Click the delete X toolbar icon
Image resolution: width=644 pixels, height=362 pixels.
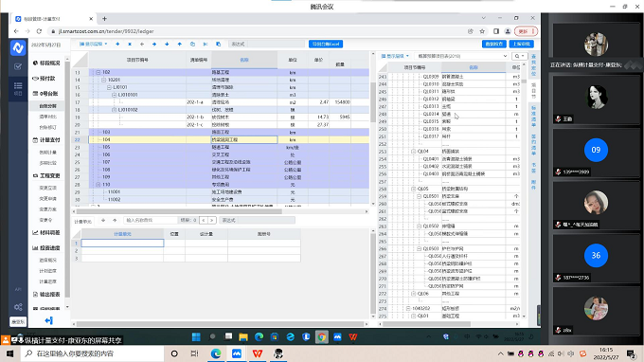130,44
